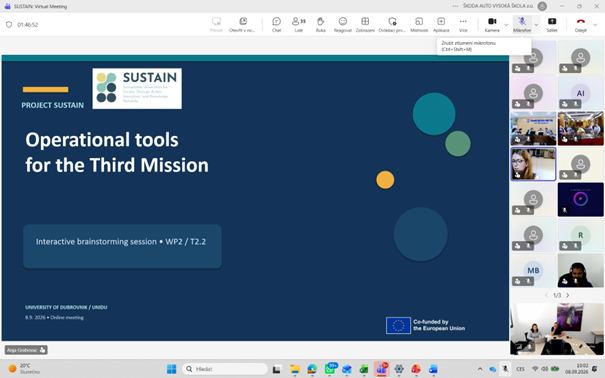Image resolution: width=605 pixels, height=378 pixels.
Task: Leave the meeting with Odejít
Action: [581, 24]
